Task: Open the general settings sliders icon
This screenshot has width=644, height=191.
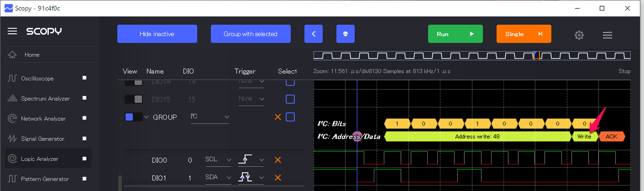Action: click(607, 35)
